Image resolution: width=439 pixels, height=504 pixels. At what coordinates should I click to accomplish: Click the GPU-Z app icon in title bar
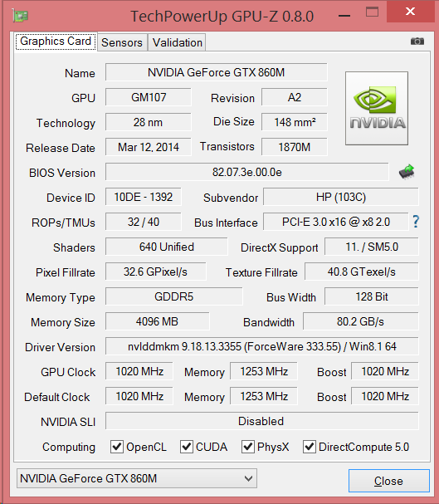(20, 16)
